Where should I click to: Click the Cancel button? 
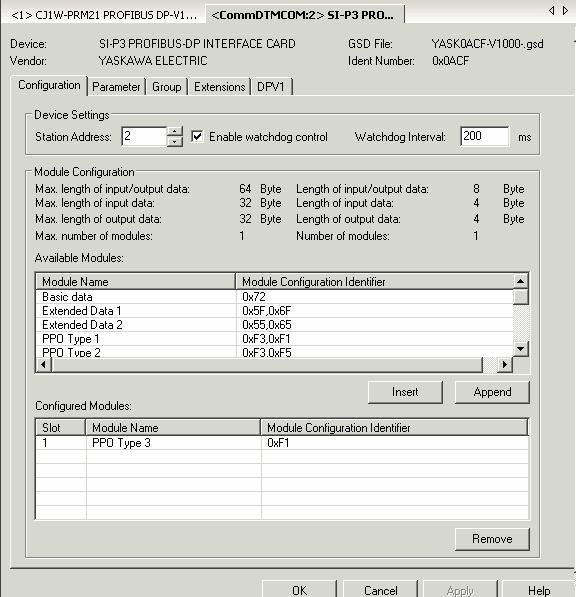tap(380, 589)
